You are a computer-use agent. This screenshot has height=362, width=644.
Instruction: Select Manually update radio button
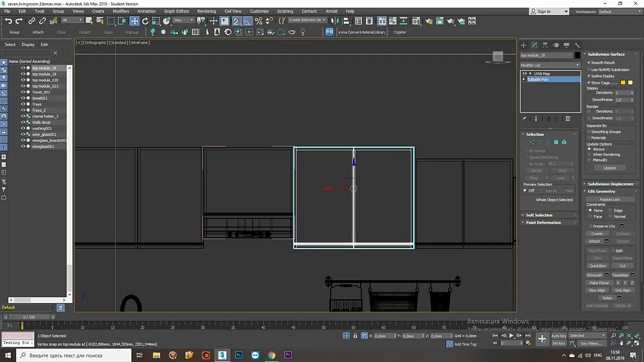589,160
